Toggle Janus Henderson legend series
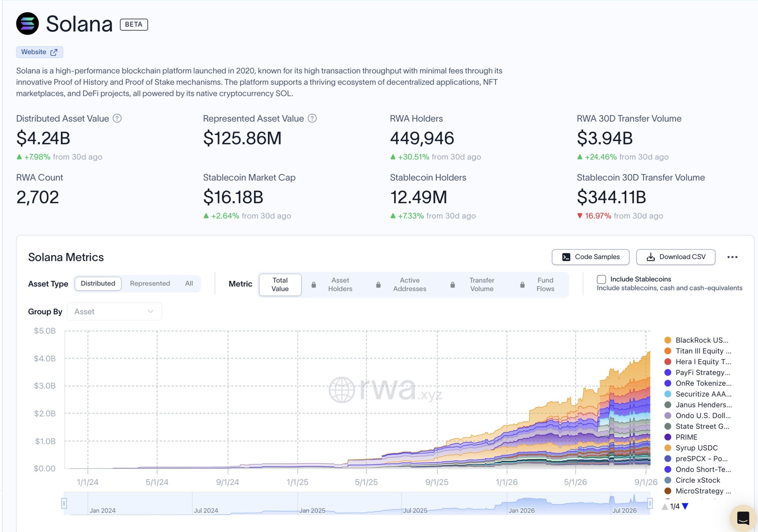 (698, 405)
